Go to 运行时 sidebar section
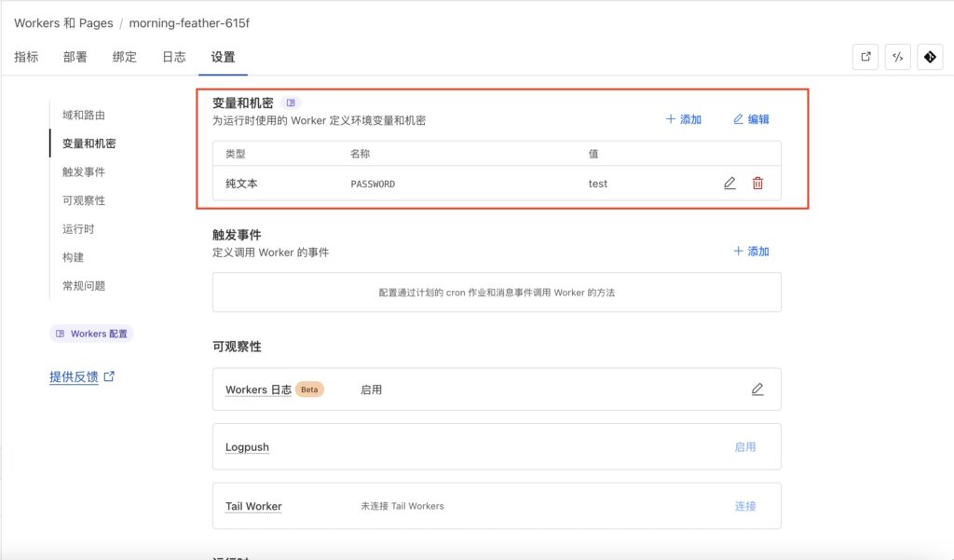This screenshot has width=954, height=560. (78, 229)
